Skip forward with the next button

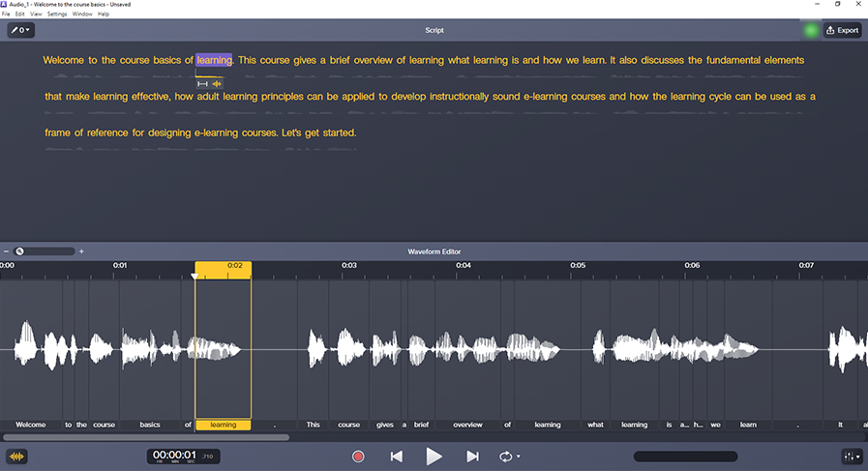coord(472,456)
